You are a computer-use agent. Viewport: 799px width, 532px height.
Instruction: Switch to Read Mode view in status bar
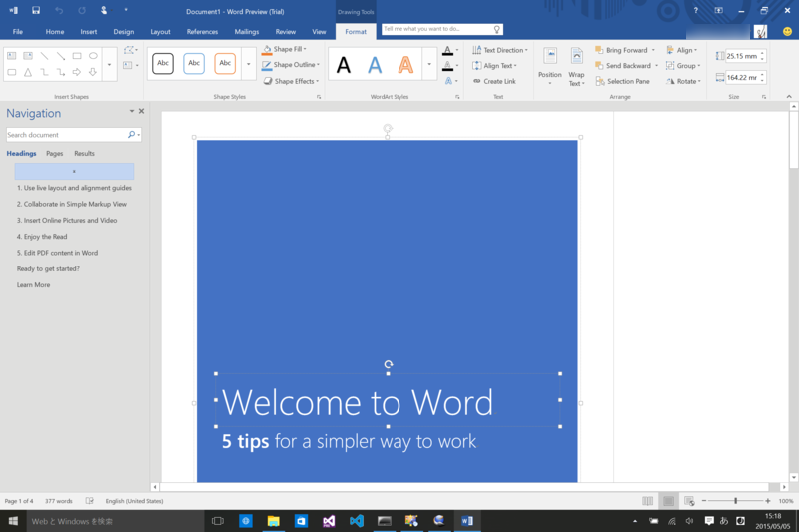click(647, 501)
